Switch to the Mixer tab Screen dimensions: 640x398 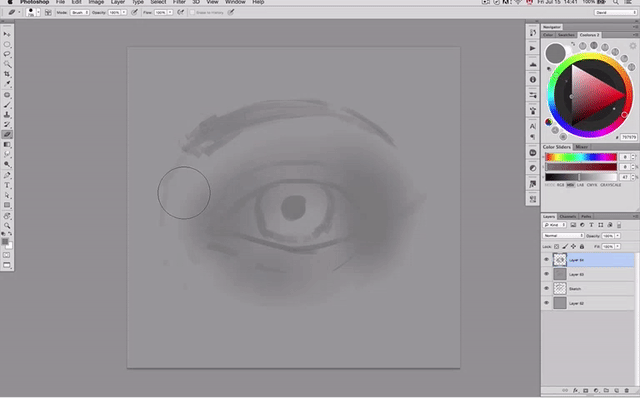coord(582,147)
